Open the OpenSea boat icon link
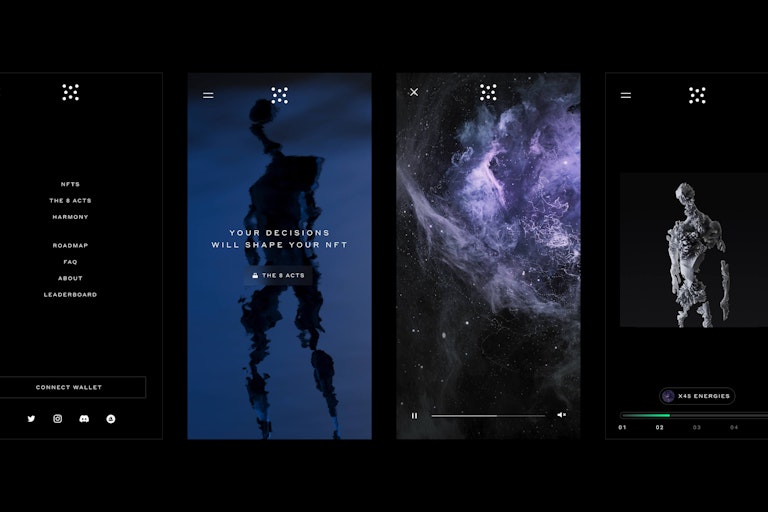 pos(111,419)
